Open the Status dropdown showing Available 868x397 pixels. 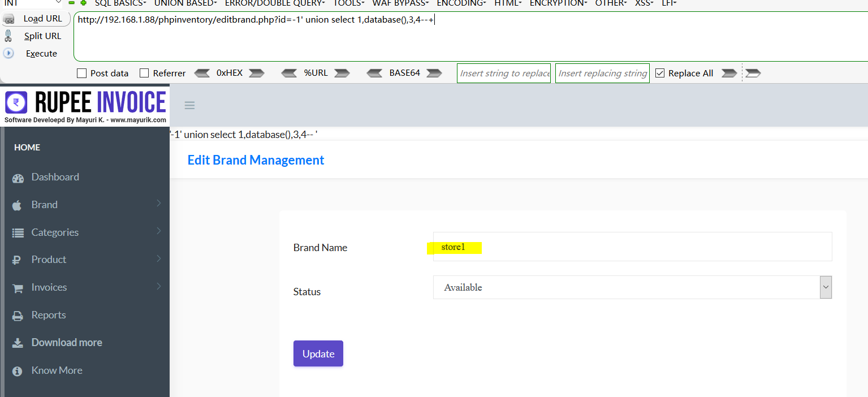pos(632,287)
